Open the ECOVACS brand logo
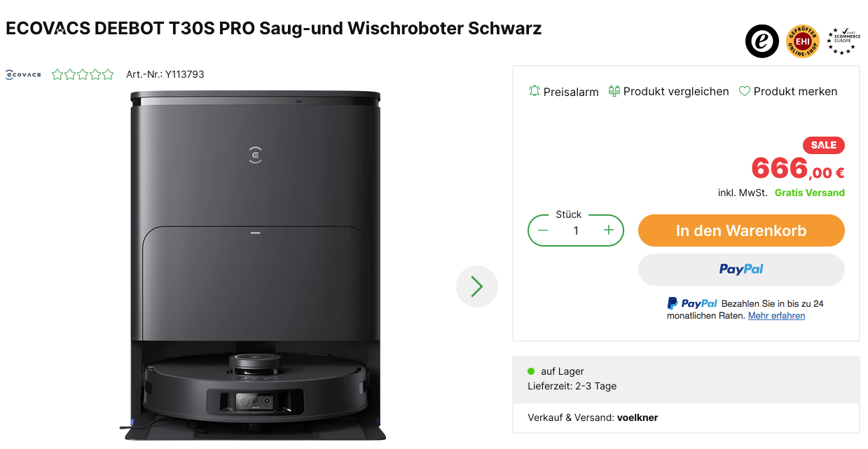Image resolution: width=868 pixels, height=449 pixels. [x=23, y=74]
